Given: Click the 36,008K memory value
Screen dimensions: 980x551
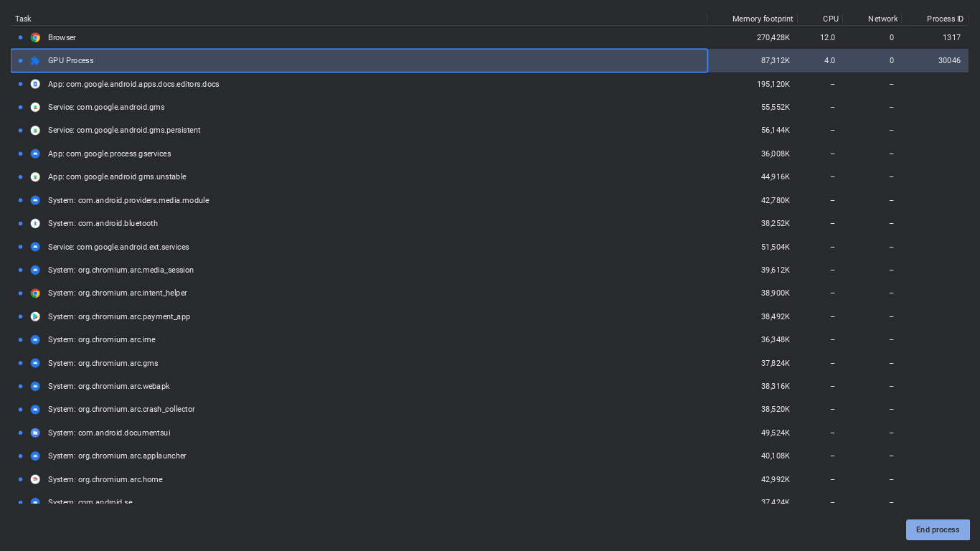Looking at the screenshot, I should point(776,154).
